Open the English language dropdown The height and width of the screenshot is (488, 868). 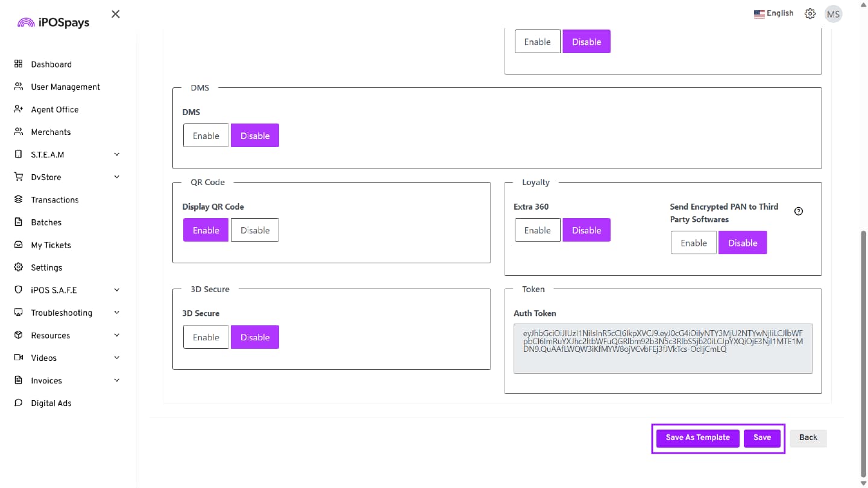(x=773, y=13)
